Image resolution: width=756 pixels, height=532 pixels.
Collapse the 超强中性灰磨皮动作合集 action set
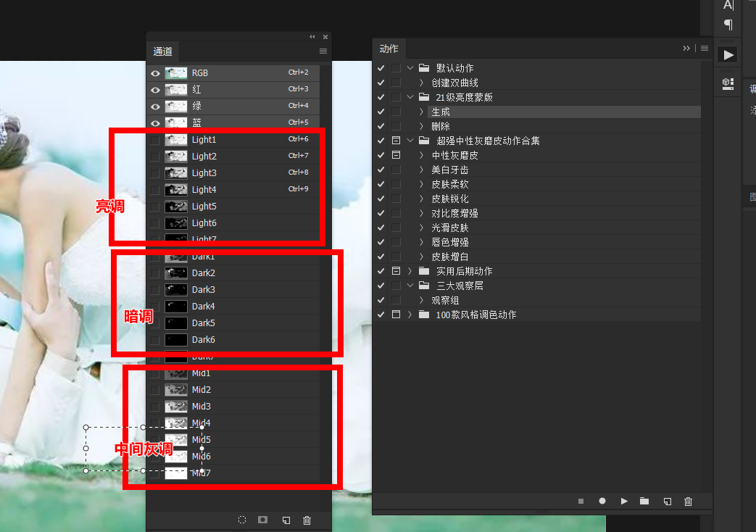pos(410,140)
